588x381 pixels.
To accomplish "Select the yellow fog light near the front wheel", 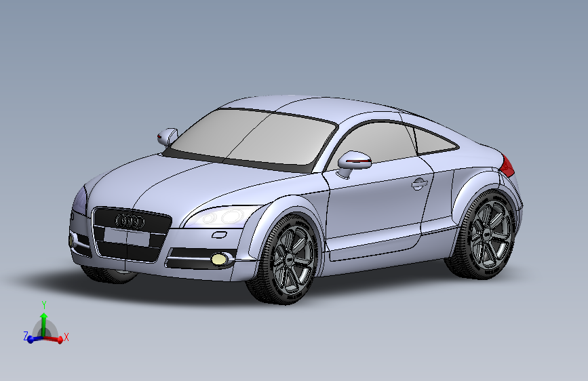I will (x=219, y=259).
